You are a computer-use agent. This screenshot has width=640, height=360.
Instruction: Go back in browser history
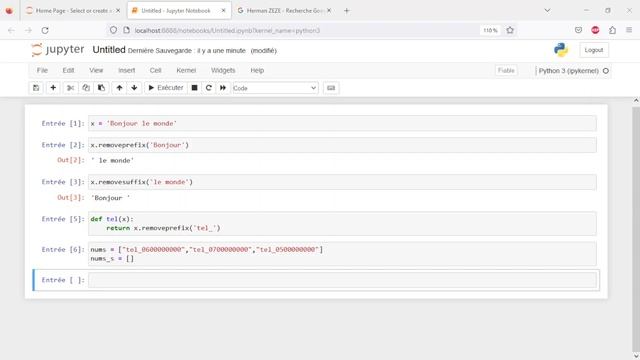coord(11,30)
